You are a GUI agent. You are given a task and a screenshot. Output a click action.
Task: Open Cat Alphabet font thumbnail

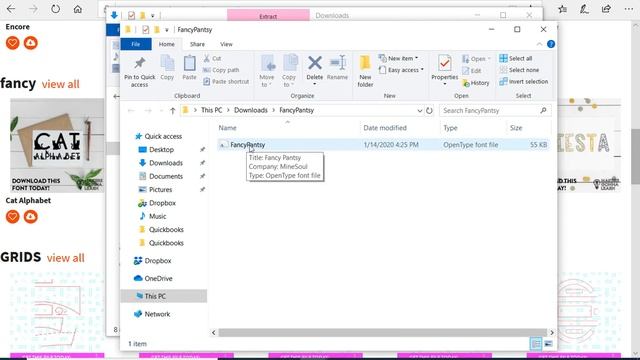tap(57, 145)
